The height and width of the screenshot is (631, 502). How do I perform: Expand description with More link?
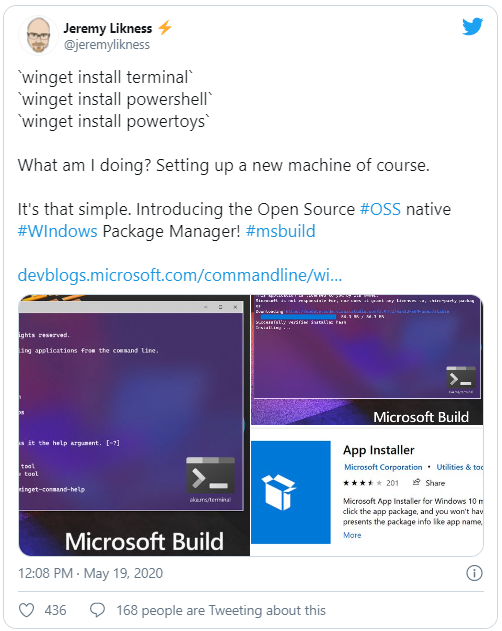coord(352,535)
